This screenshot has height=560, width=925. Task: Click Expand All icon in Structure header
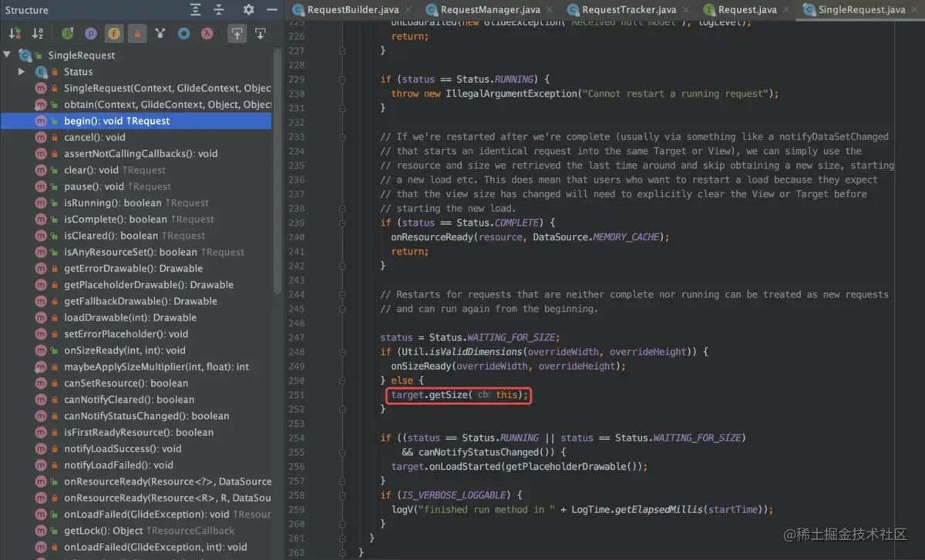point(196,10)
